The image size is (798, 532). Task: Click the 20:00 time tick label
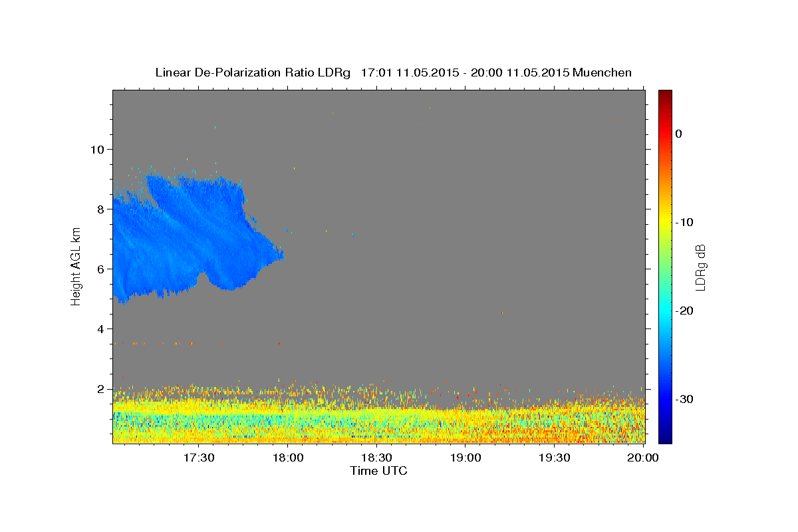pos(643,458)
